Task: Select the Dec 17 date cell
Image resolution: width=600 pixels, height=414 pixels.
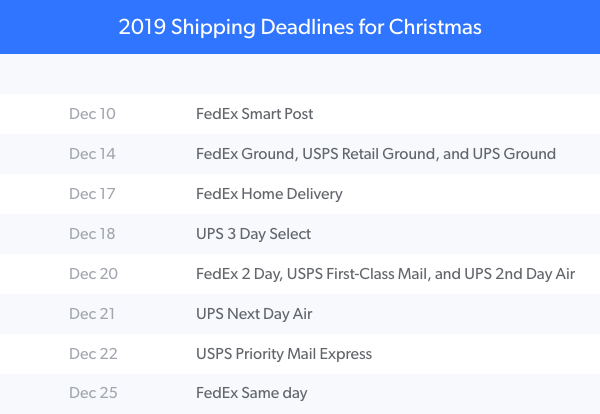Action: click(92, 194)
